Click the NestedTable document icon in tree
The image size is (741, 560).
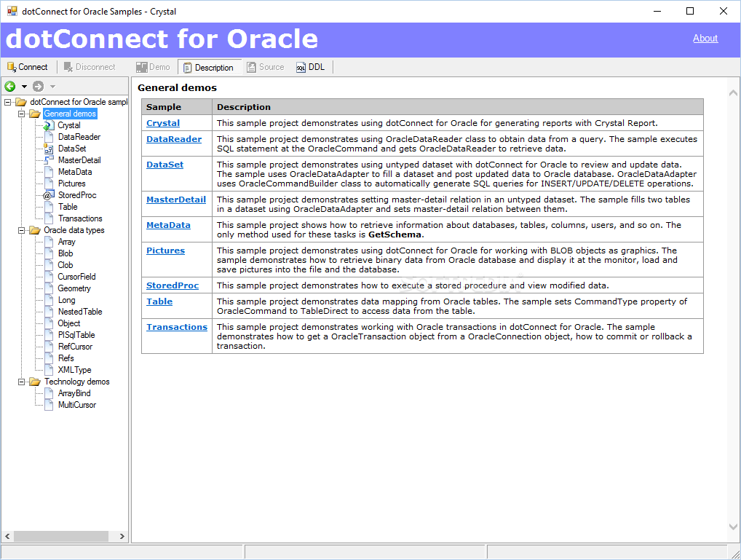click(x=49, y=312)
